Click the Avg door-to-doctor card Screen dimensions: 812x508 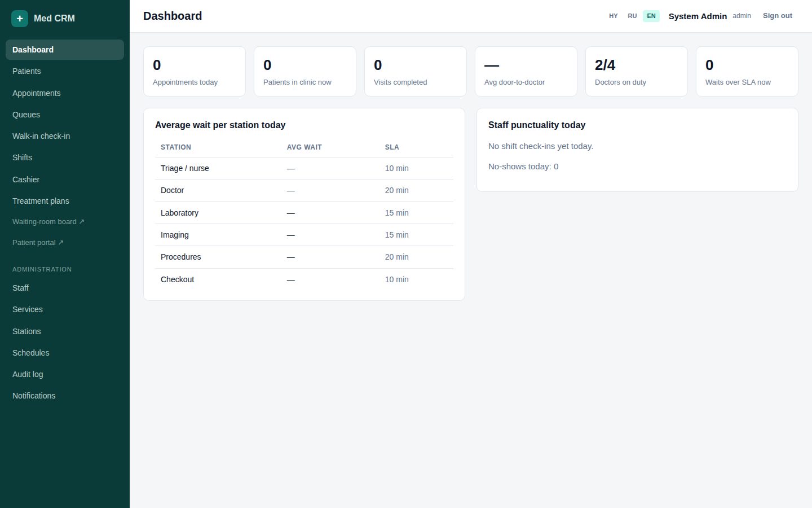click(x=526, y=71)
